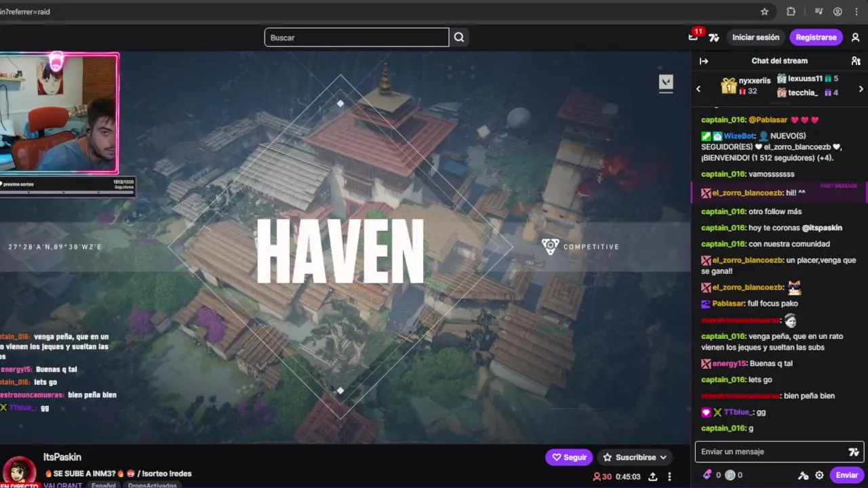Viewport: 868px width, 488px height.
Task: Open chat settings gear icon
Action: click(x=819, y=475)
